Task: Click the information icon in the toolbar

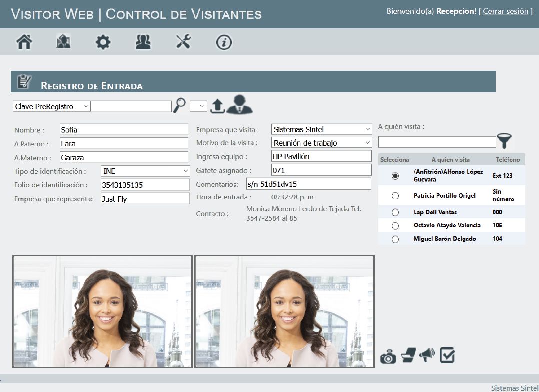Action: tap(223, 42)
